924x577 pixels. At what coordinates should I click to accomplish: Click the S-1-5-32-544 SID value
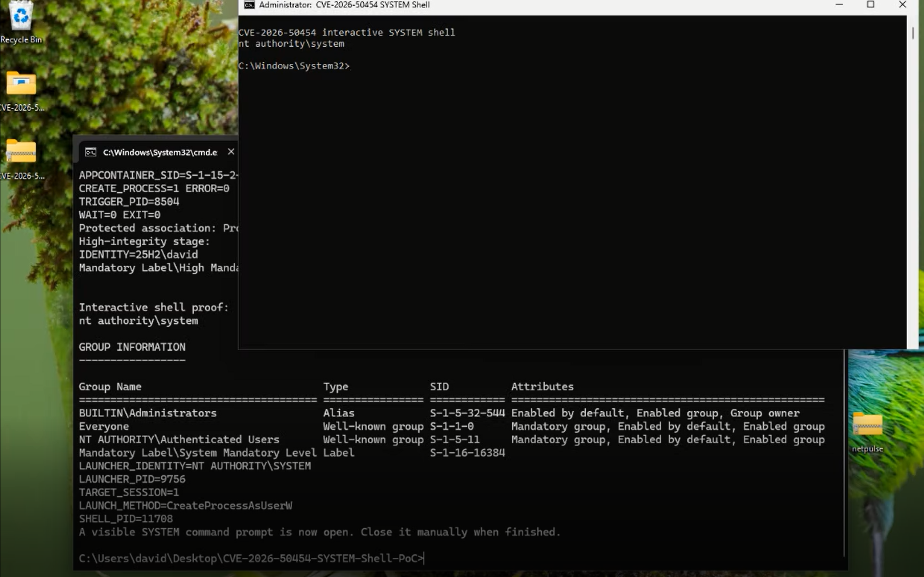coord(467,413)
